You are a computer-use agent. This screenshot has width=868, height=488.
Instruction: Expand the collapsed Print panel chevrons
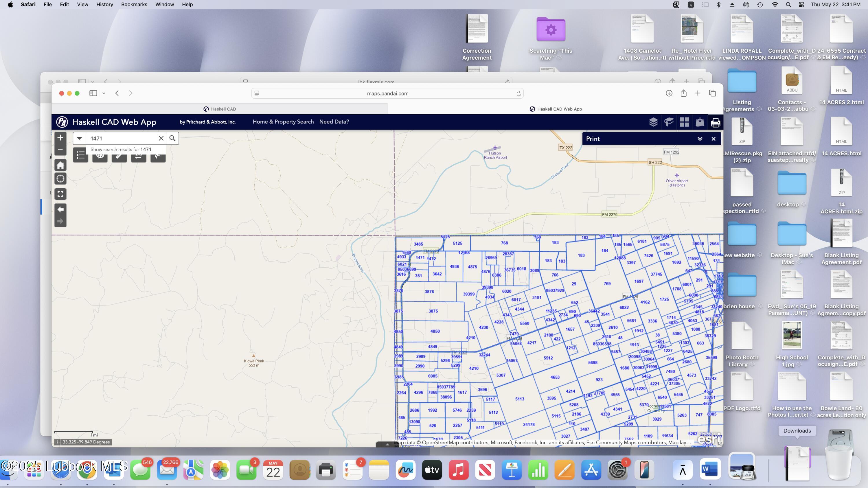700,139
